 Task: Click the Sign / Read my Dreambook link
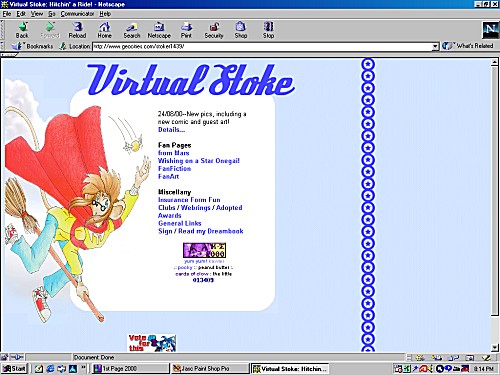coord(201,231)
